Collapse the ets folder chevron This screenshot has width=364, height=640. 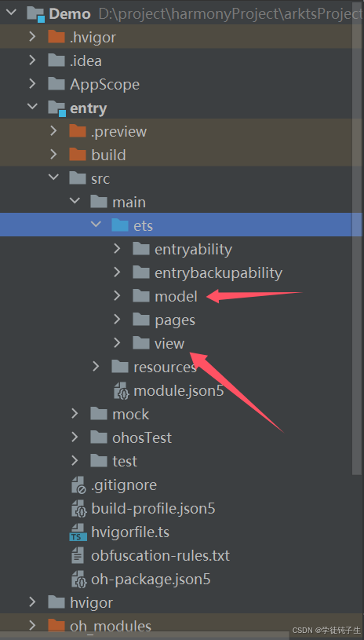coord(96,225)
